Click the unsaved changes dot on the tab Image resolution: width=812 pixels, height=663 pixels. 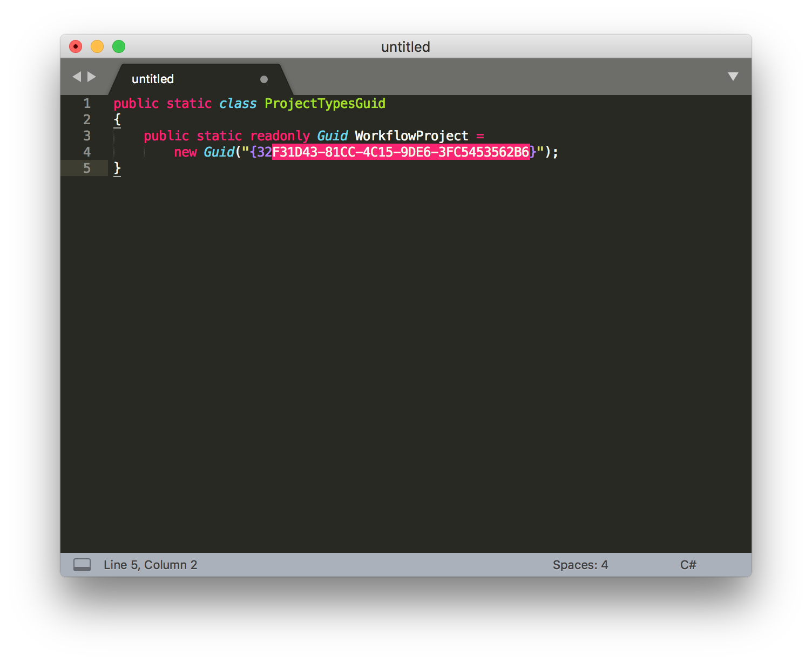point(265,79)
